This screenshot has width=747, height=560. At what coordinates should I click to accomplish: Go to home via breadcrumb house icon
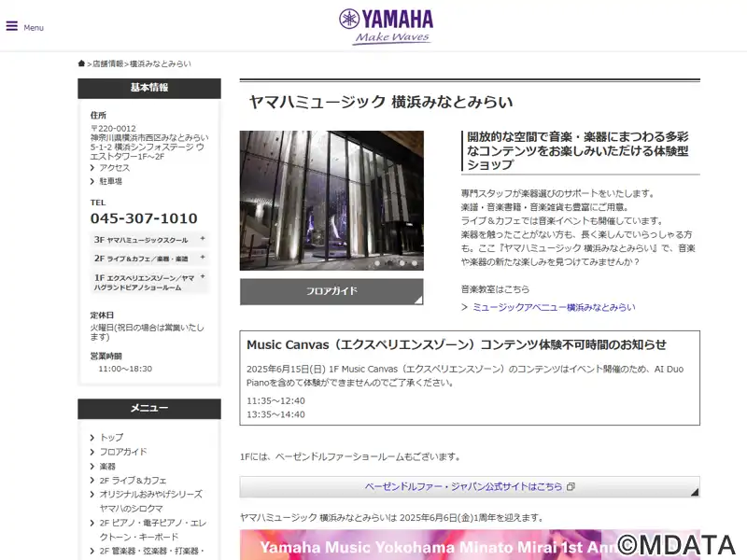(81, 63)
